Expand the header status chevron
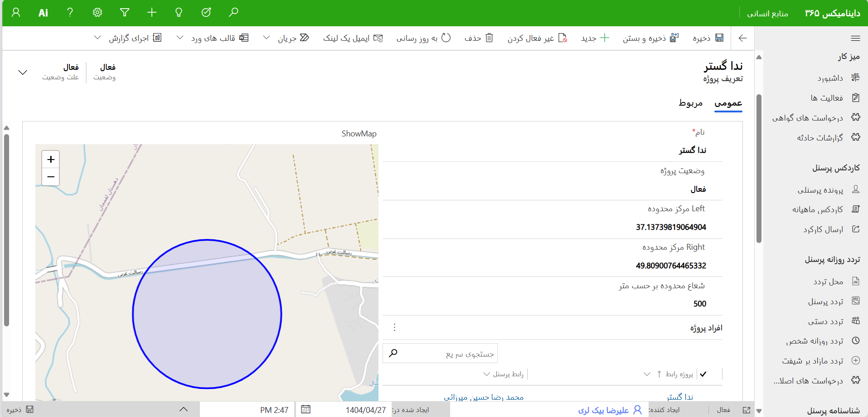The width and height of the screenshot is (868, 417). [x=23, y=72]
